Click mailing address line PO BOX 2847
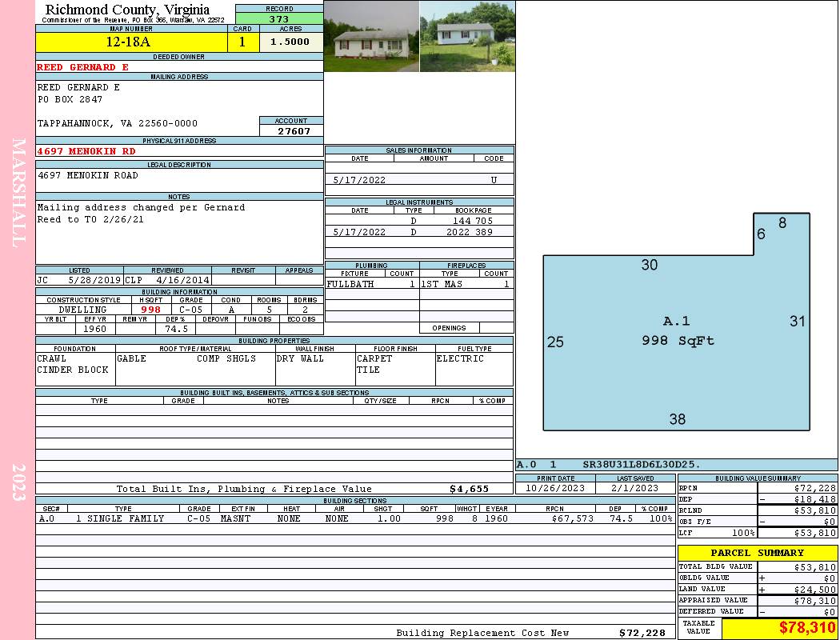Screen dimensions: 840x640 coord(70,99)
